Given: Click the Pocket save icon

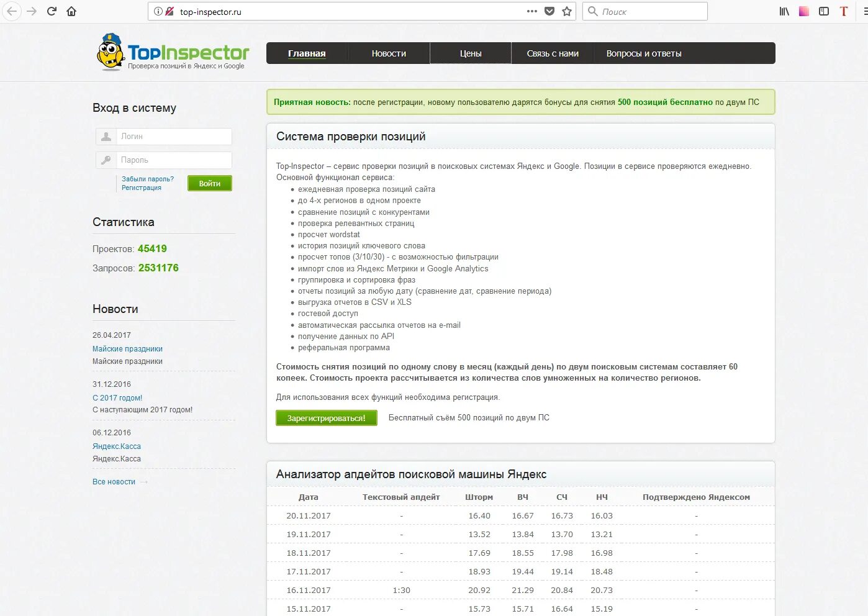Looking at the screenshot, I should pyautogui.click(x=549, y=11).
